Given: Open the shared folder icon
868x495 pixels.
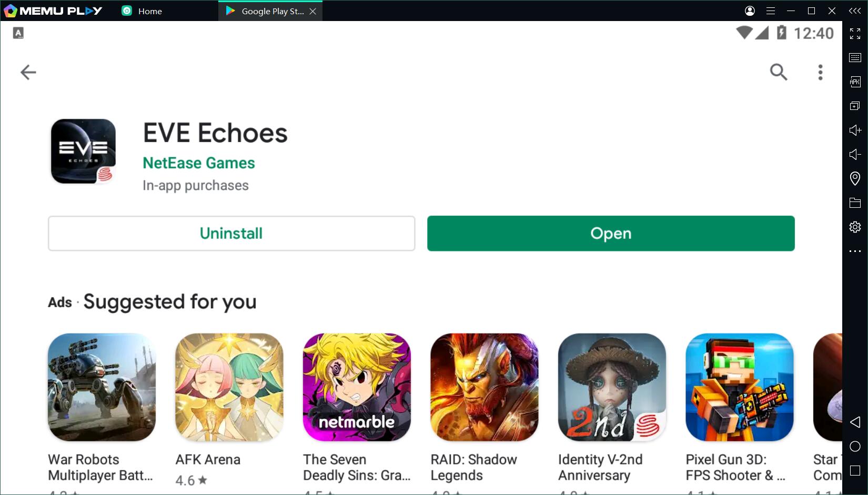Looking at the screenshot, I should [x=855, y=203].
